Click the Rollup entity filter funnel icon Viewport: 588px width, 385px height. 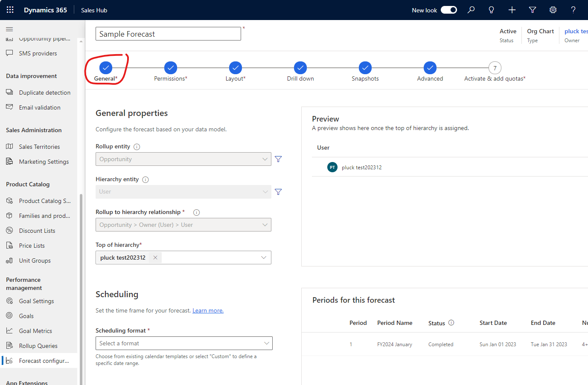(278, 159)
